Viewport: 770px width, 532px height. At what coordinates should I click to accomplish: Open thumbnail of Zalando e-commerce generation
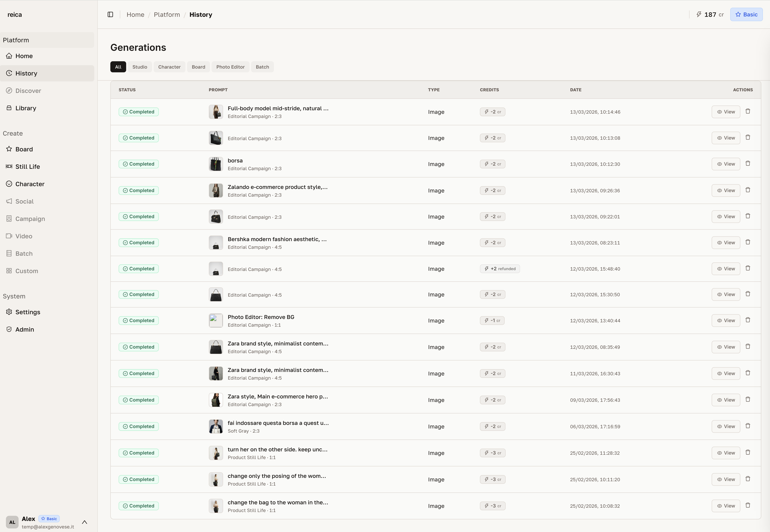(x=216, y=190)
